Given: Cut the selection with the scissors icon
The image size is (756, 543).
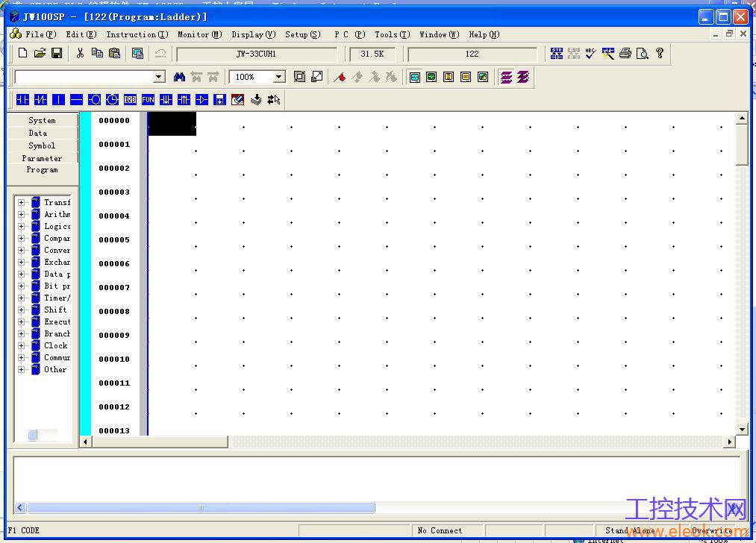Looking at the screenshot, I should point(80,53).
